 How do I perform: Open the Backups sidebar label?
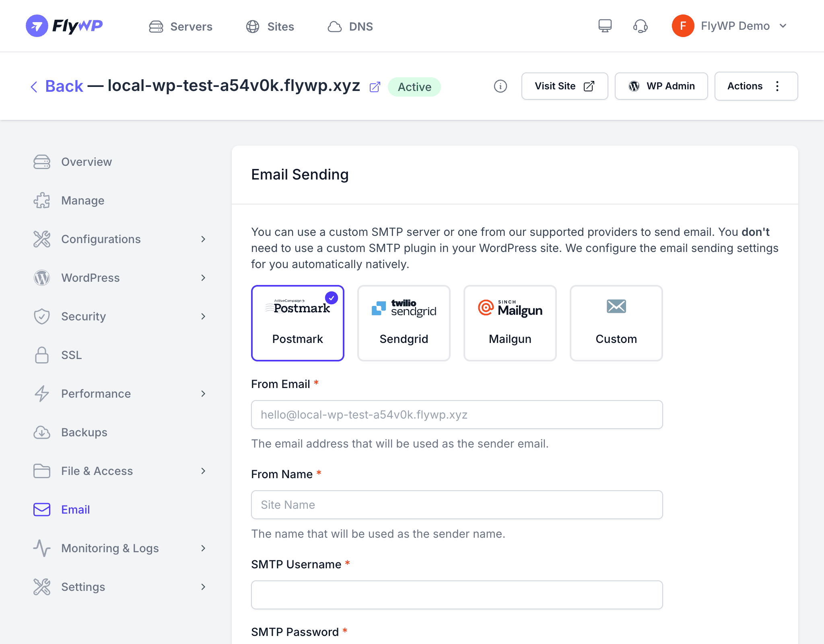[84, 432]
